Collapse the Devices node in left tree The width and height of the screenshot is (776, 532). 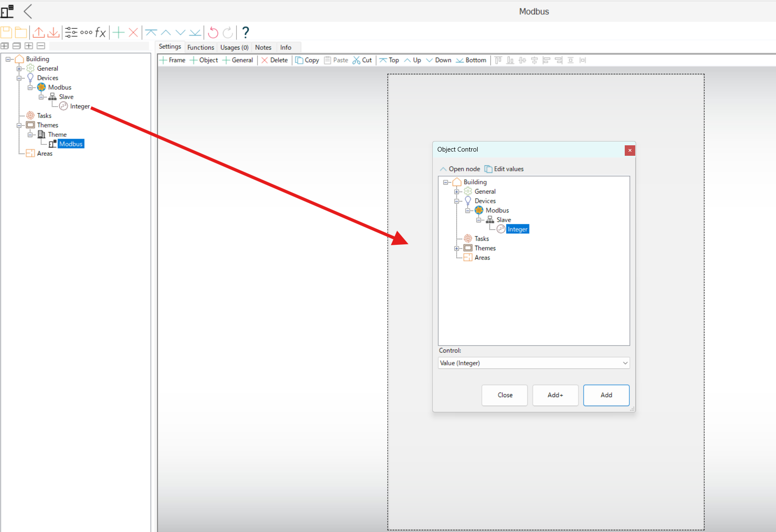pyautogui.click(x=19, y=78)
